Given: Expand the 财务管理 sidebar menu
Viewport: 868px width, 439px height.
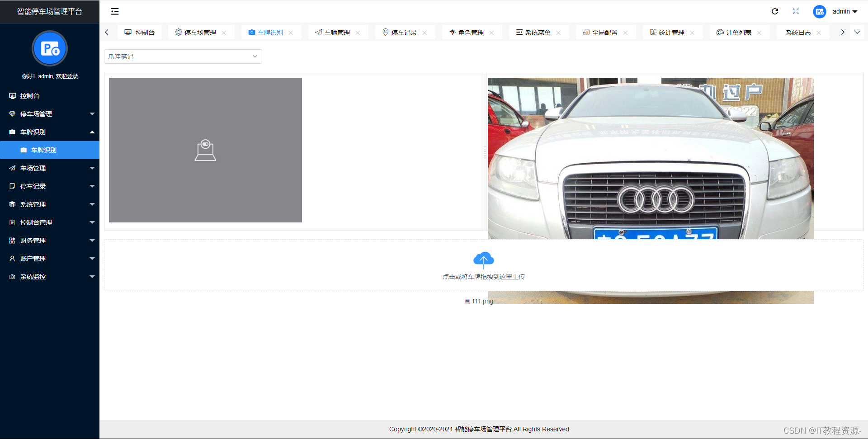Looking at the screenshot, I should coord(50,241).
